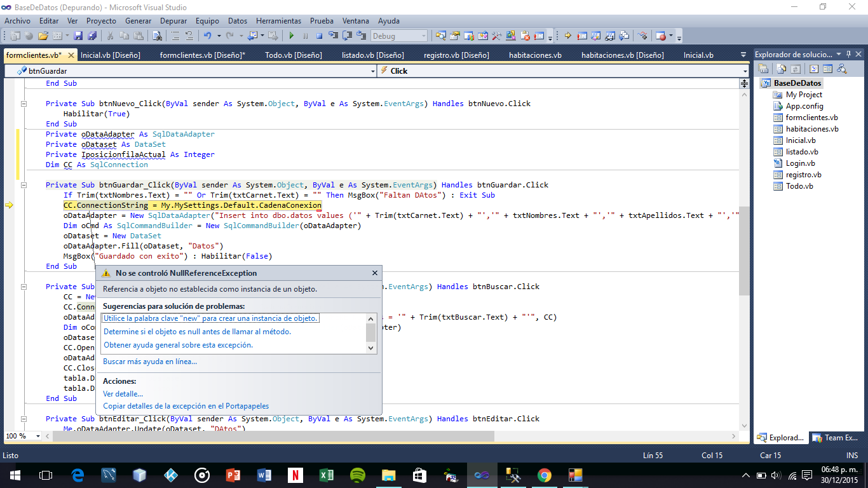
Task: Open Excel from the Windows taskbar
Action: click(326, 475)
